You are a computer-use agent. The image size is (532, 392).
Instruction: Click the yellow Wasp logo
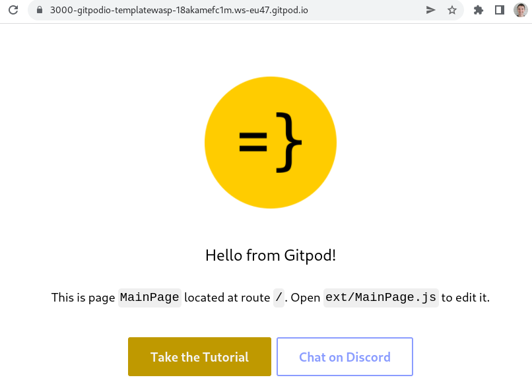click(271, 142)
